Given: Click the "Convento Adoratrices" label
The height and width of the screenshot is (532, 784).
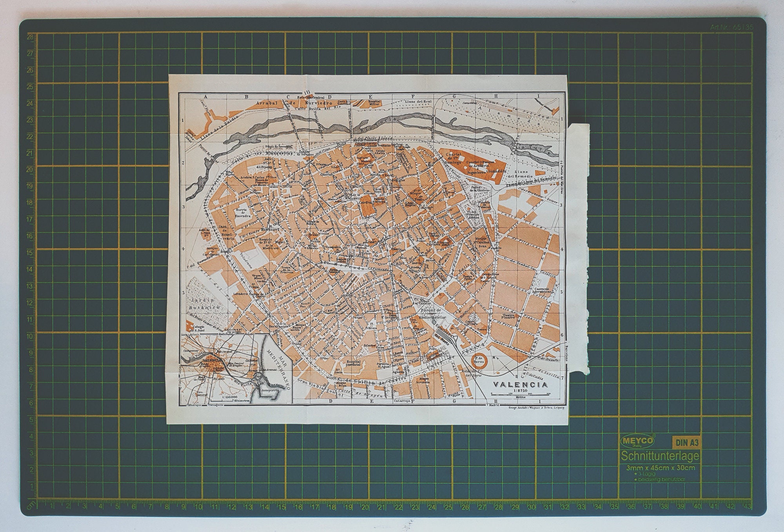Looking at the screenshot, I should [541, 291].
